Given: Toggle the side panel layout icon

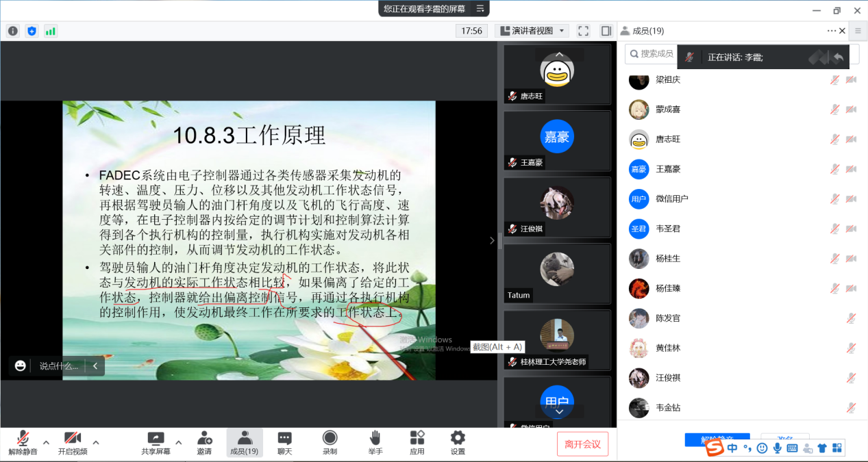Looking at the screenshot, I should tap(606, 31).
